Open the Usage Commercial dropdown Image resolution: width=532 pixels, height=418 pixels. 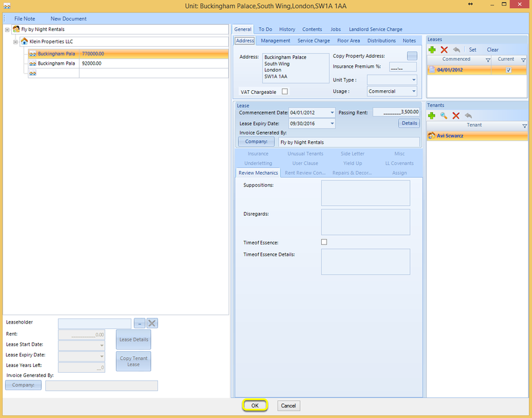[x=414, y=91]
